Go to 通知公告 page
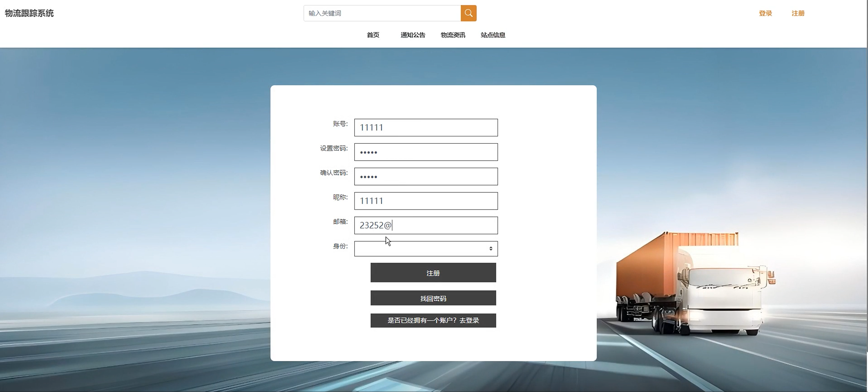 (412, 35)
